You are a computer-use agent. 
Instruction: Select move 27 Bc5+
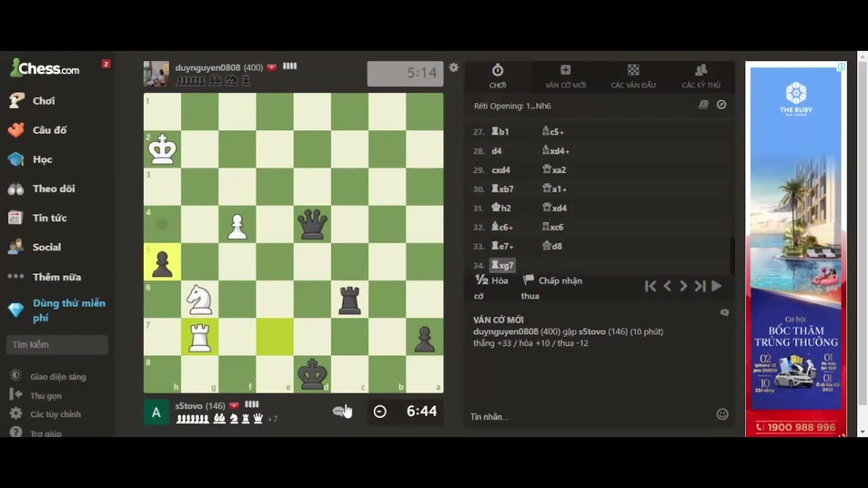pos(553,131)
